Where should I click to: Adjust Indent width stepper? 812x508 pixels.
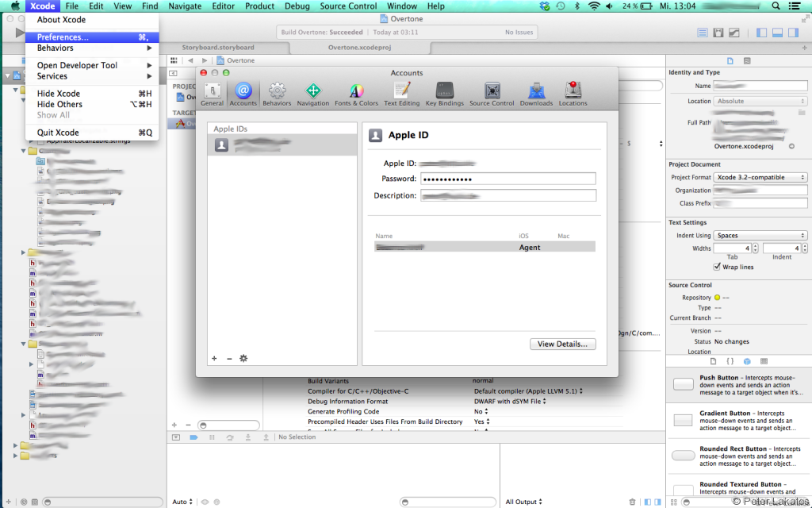pyautogui.click(x=805, y=248)
